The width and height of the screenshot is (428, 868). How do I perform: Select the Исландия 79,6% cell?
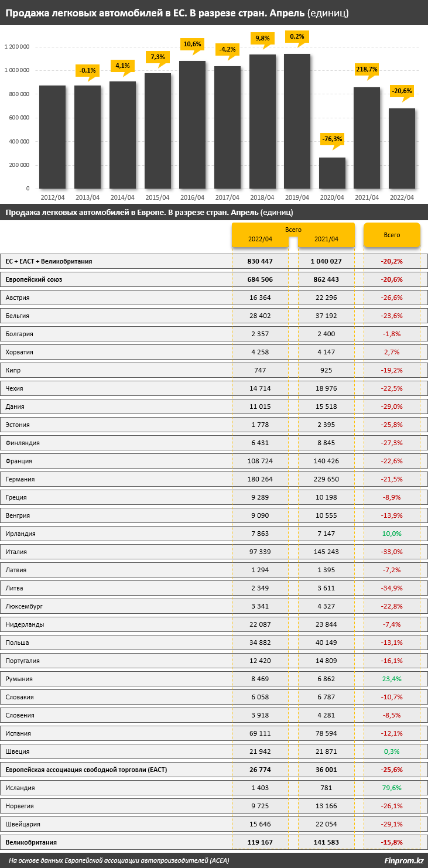click(x=392, y=788)
